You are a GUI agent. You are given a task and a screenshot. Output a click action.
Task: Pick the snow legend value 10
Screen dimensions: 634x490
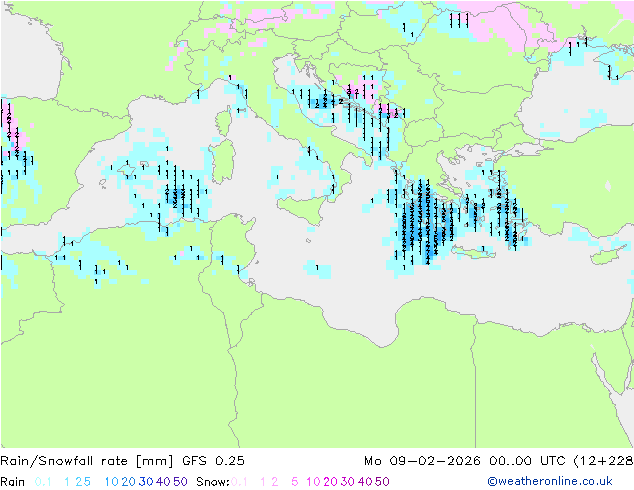click(313, 482)
